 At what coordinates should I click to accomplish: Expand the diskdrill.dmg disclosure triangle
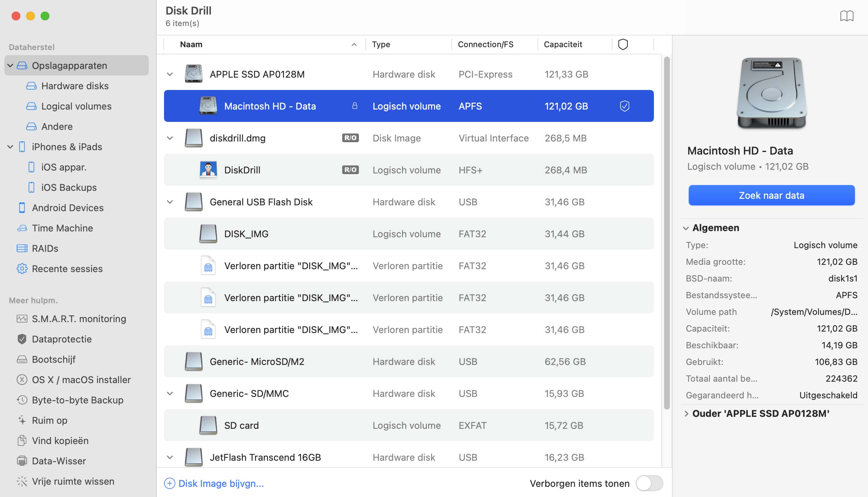click(x=170, y=137)
